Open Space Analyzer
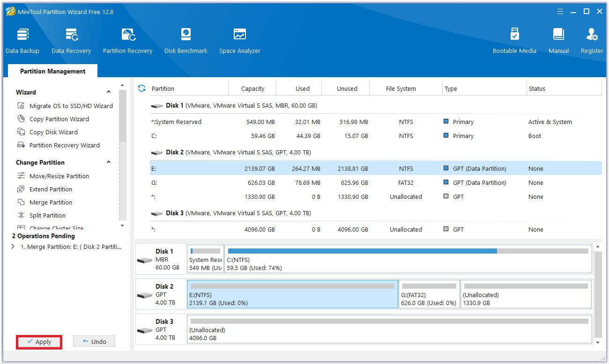 click(240, 41)
